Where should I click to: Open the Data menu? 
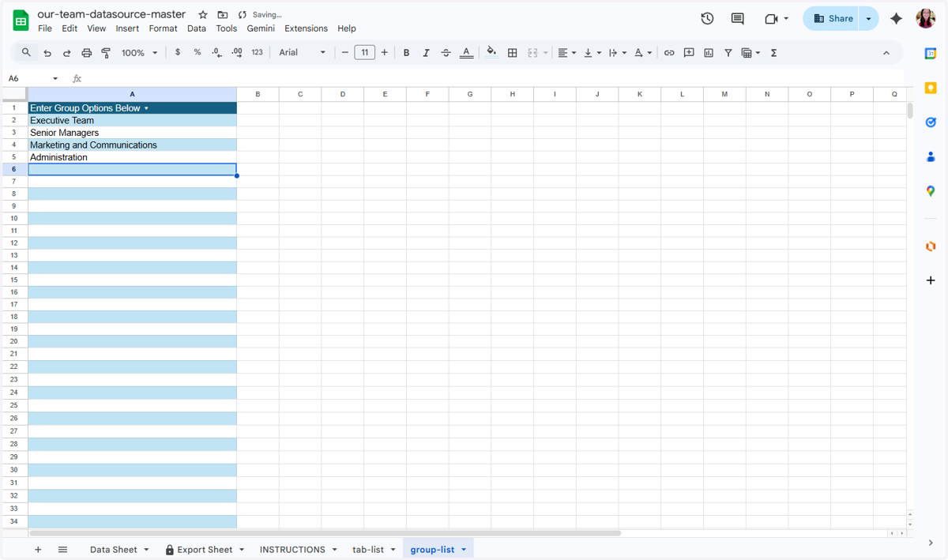(x=197, y=28)
